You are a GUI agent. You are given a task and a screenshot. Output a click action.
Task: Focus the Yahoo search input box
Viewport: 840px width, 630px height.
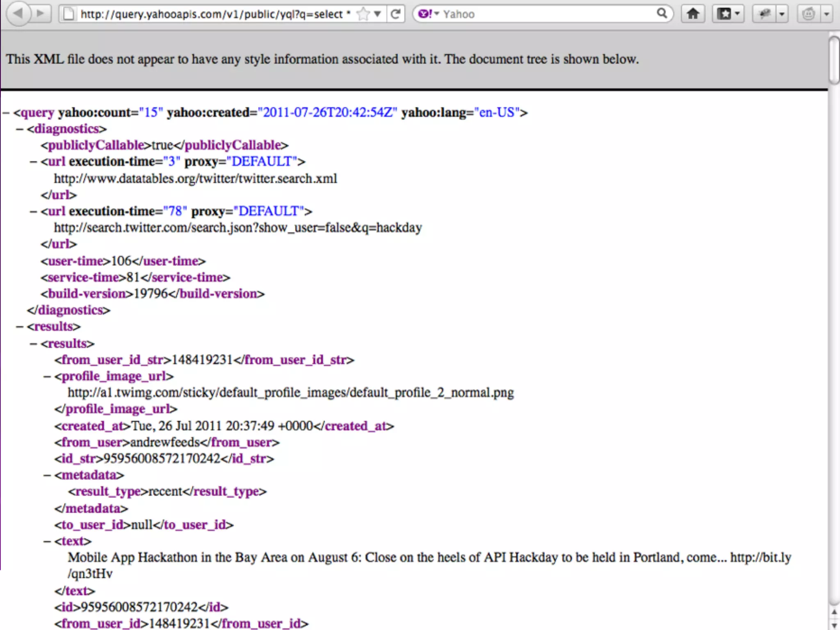point(546,14)
